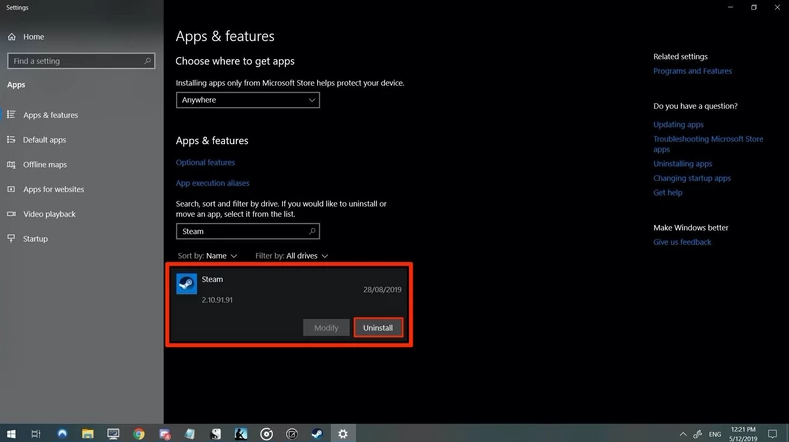
Task: Open File Explorer from the taskbar
Action: click(x=88, y=433)
